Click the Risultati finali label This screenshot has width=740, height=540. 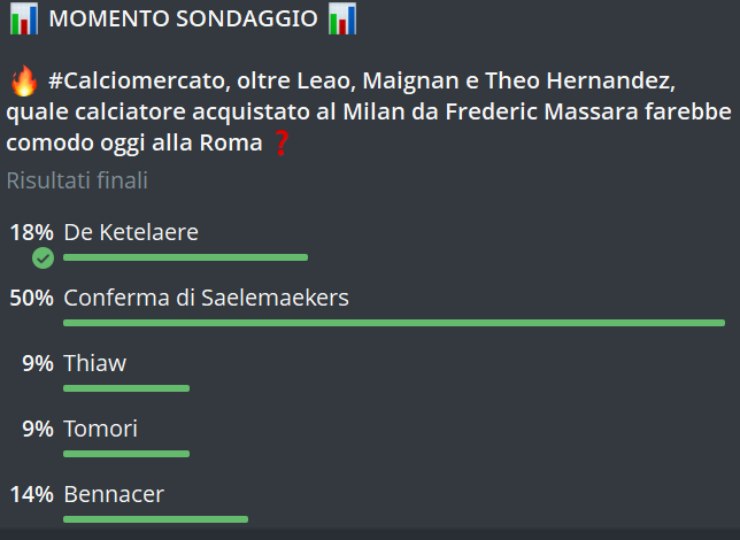(x=77, y=181)
